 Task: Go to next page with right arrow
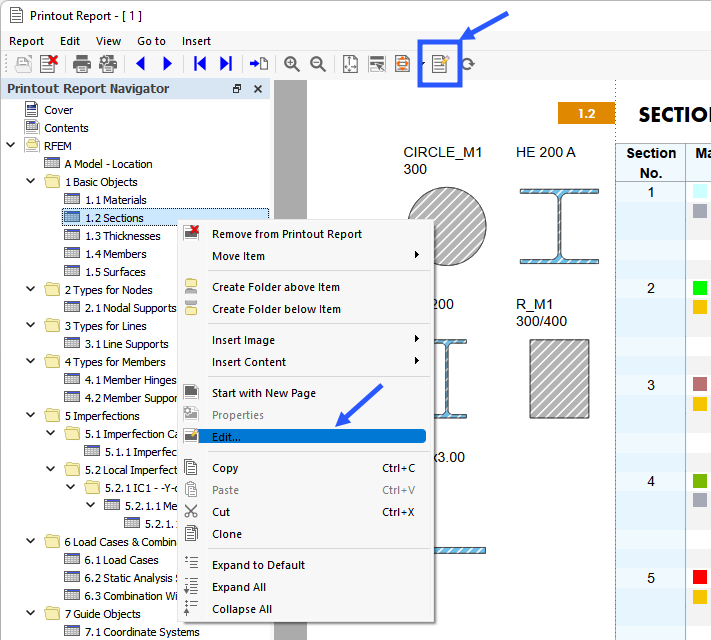click(x=167, y=64)
